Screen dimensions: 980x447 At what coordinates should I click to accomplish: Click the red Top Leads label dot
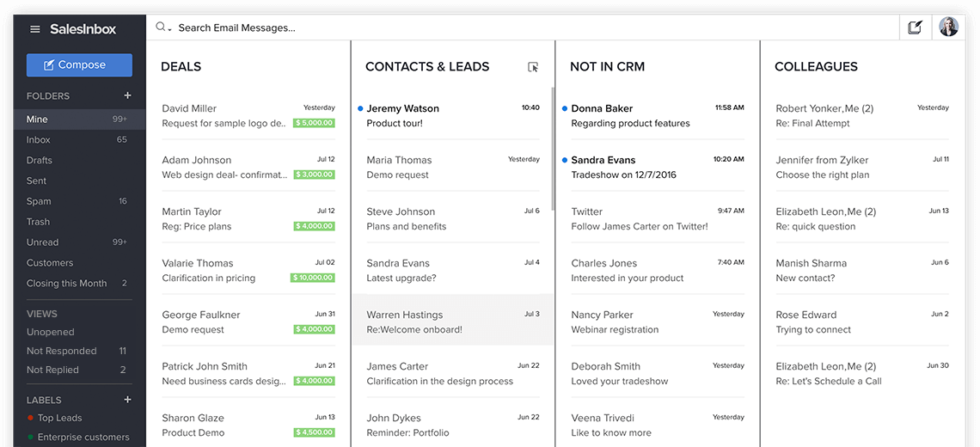pos(31,418)
